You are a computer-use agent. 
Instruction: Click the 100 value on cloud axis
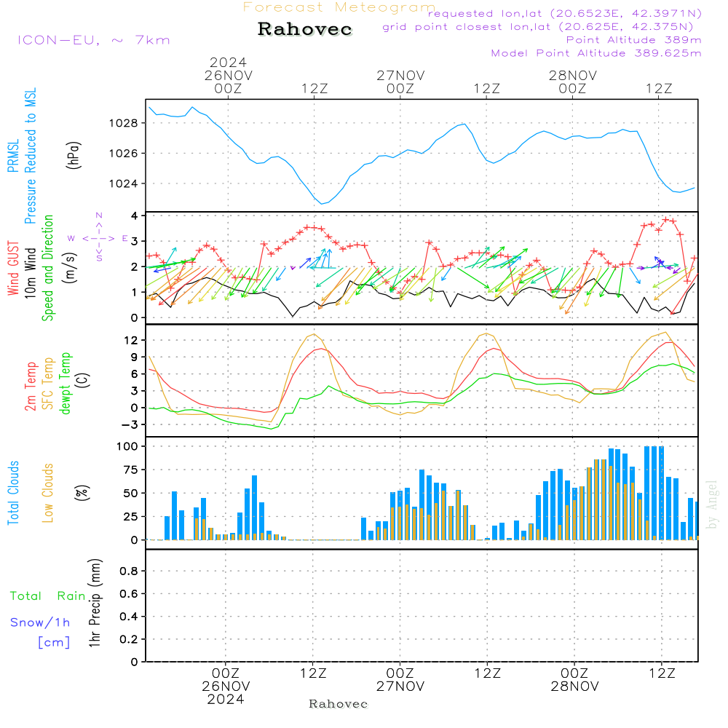(x=127, y=447)
